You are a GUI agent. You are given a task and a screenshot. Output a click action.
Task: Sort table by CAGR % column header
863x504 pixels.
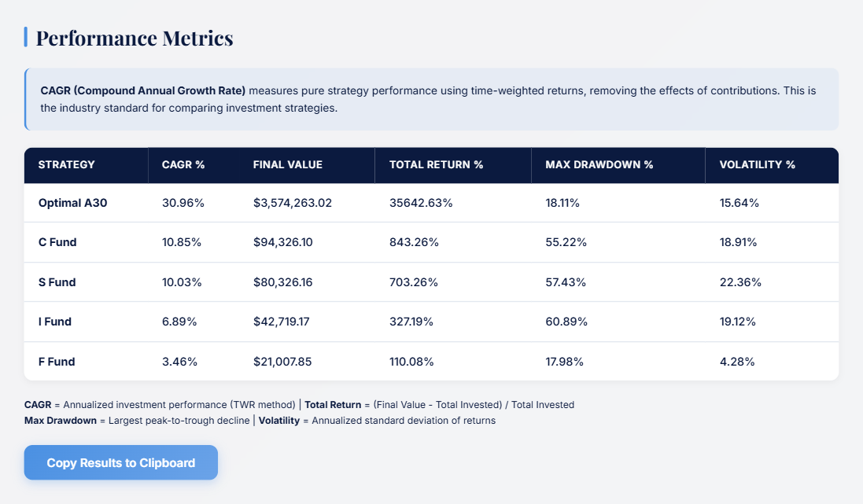coord(183,165)
